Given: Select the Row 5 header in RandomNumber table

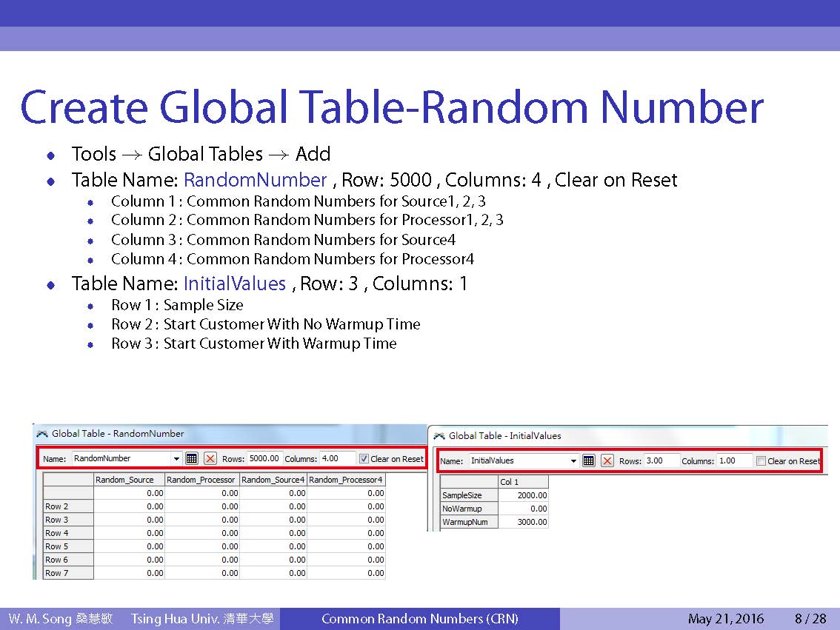Looking at the screenshot, I should (67, 546).
